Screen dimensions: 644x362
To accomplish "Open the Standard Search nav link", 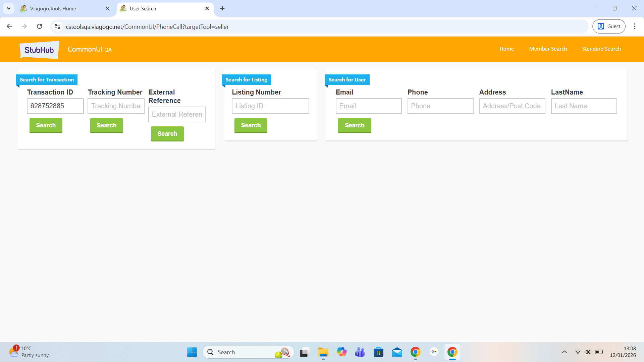I will 601,49.
